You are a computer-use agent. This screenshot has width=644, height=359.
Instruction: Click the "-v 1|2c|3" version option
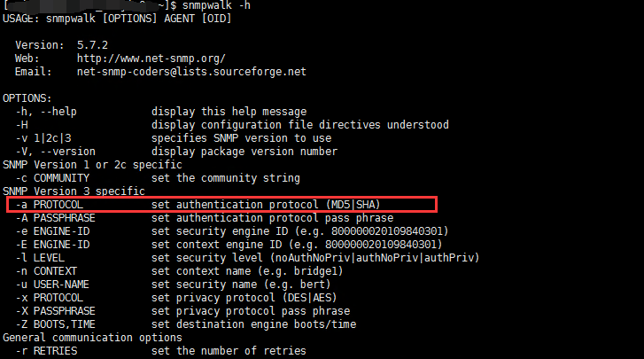(x=43, y=137)
